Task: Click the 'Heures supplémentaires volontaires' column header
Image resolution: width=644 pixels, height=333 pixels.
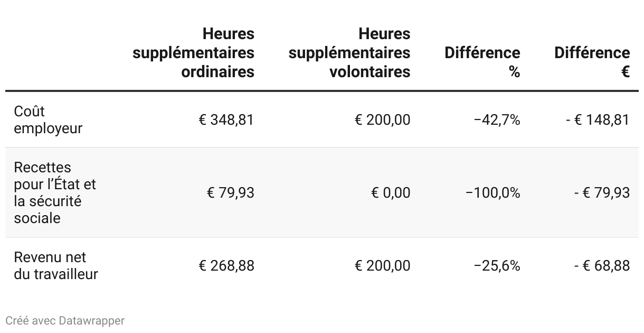Action: click(x=349, y=53)
